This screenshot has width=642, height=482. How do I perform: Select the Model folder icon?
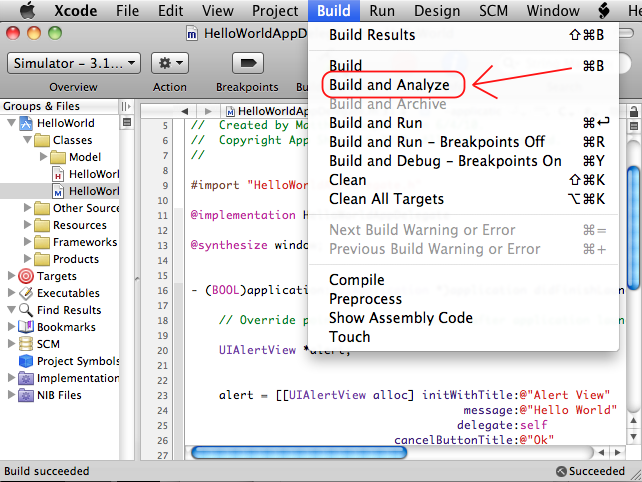tap(58, 157)
